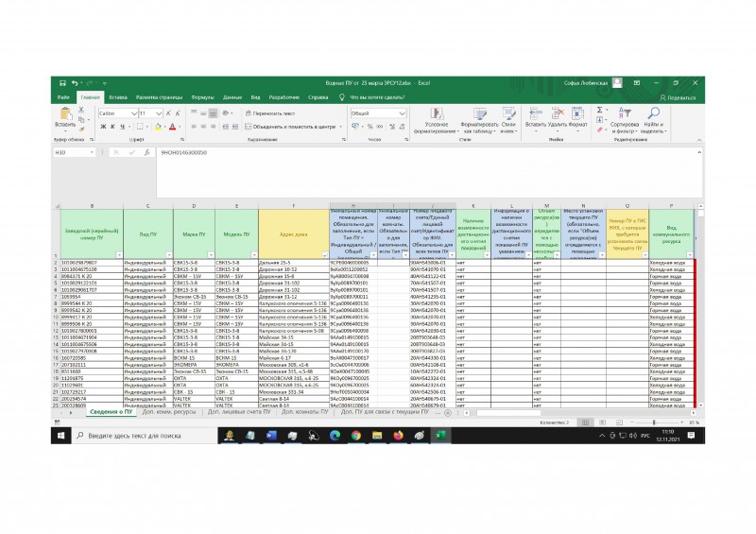Toggle bottom vertical alignment
This screenshot has width=756, height=534.
click(x=213, y=113)
